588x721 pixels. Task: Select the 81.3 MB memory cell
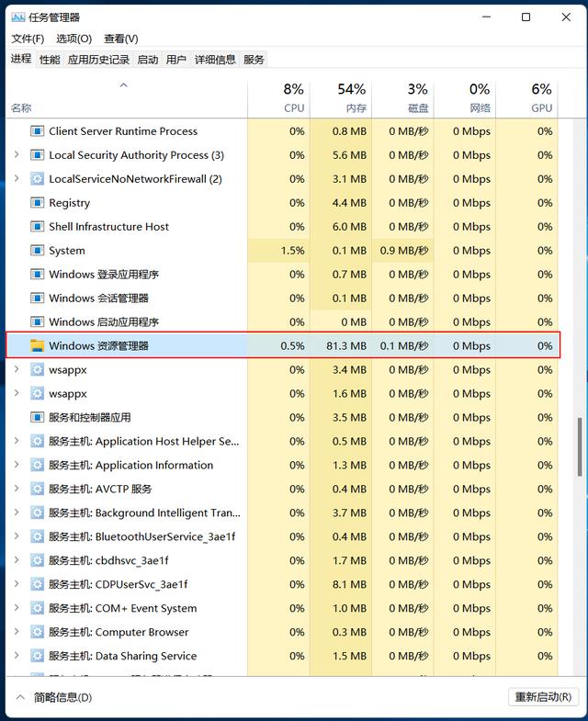pyautogui.click(x=341, y=345)
